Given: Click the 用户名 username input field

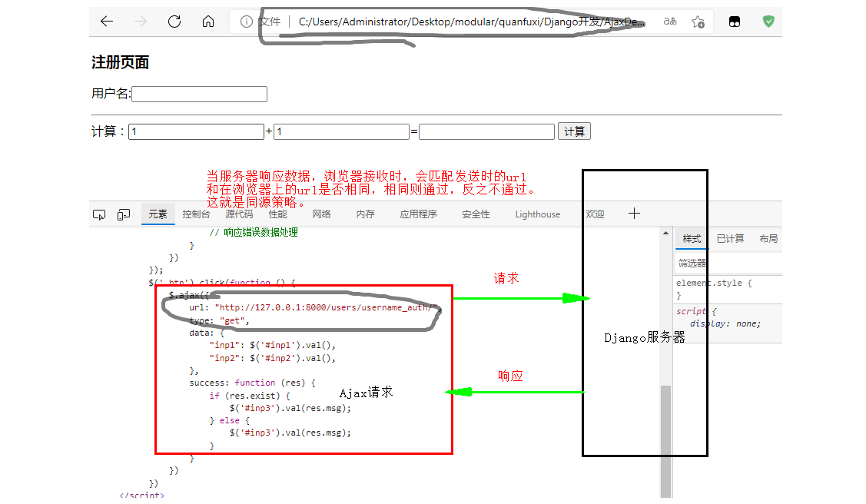Looking at the screenshot, I should click(x=199, y=94).
